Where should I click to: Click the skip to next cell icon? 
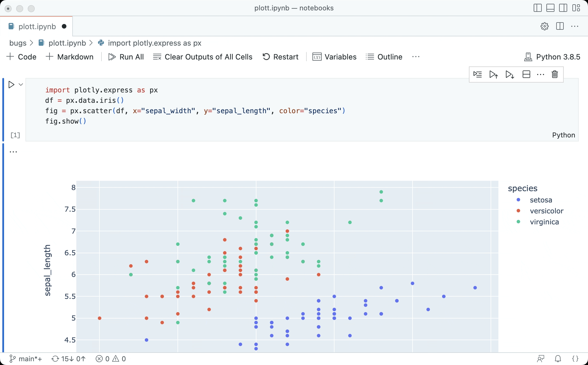(x=511, y=75)
